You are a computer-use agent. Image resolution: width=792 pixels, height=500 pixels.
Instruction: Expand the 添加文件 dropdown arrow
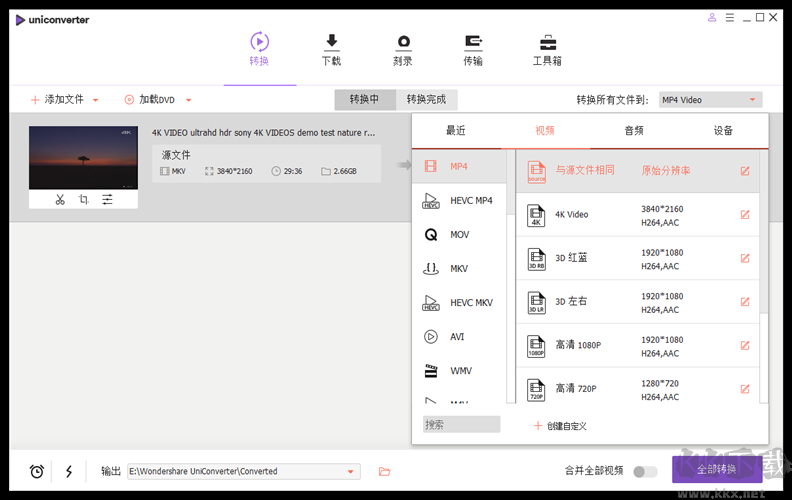96,100
